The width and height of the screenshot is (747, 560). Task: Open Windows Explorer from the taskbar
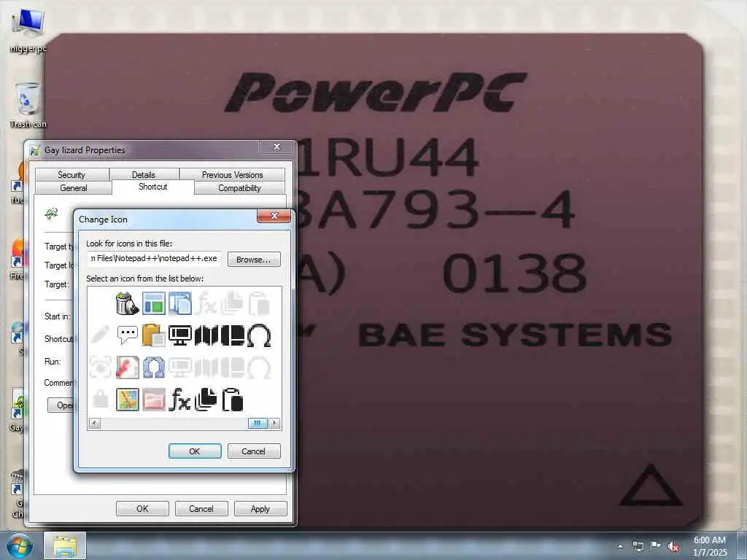point(65,545)
